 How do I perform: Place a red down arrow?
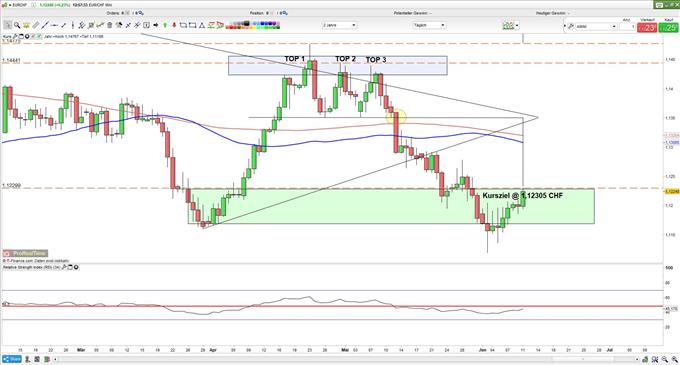pos(174,25)
